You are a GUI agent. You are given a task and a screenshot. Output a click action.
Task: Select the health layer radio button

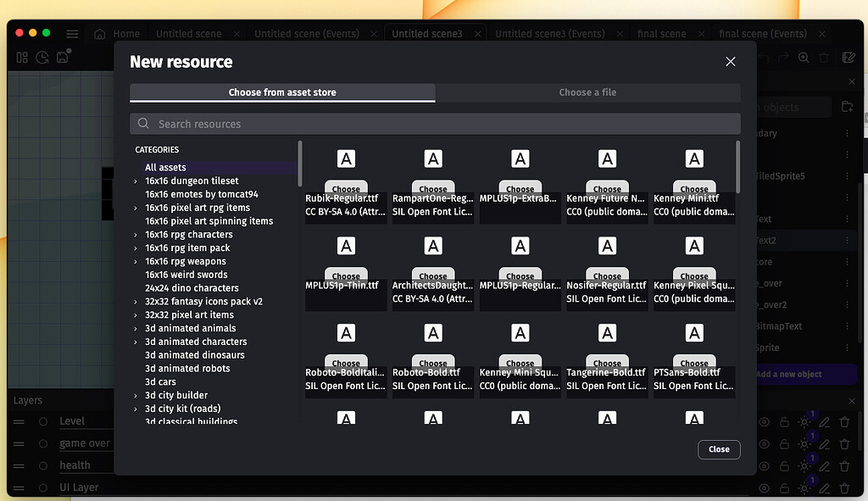coord(42,465)
